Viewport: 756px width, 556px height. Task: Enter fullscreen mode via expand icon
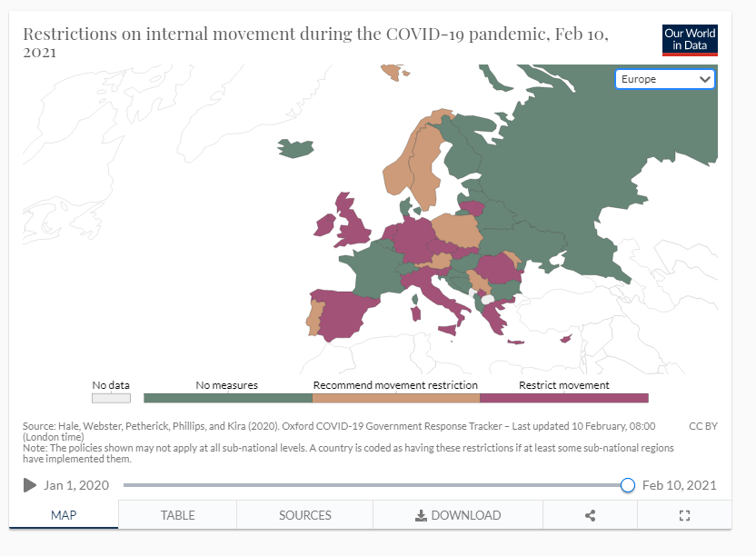click(685, 515)
